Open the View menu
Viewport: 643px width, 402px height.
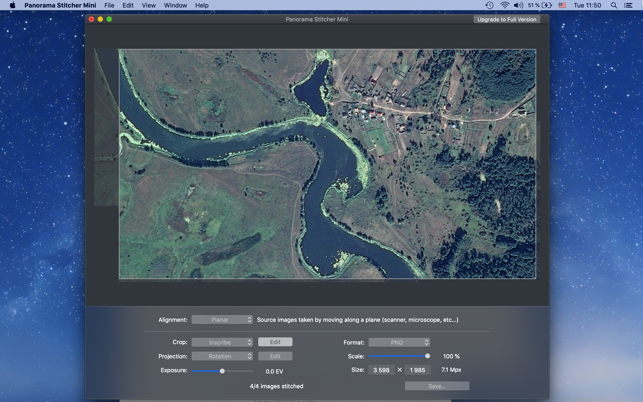click(x=148, y=5)
